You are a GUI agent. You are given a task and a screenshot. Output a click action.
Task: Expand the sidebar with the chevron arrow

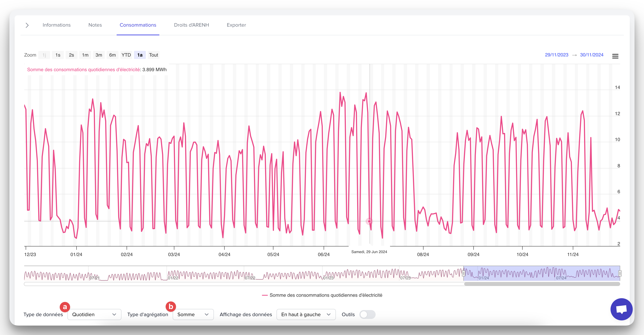click(x=27, y=25)
